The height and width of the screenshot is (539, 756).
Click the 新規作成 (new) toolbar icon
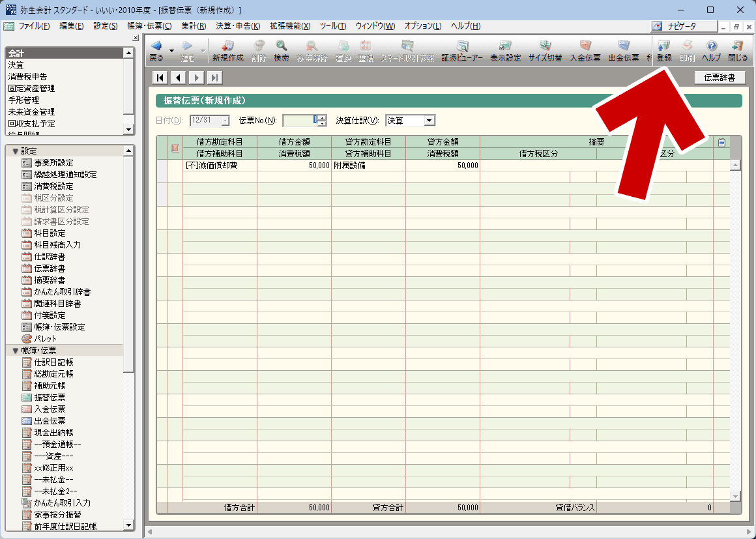pyautogui.click(x=227, y=46)
